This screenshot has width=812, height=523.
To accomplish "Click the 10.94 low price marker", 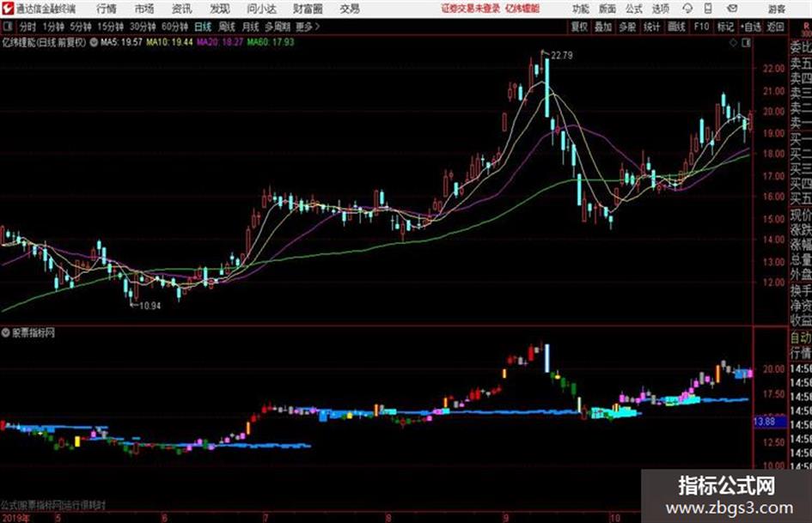I will tap(150, 306).
